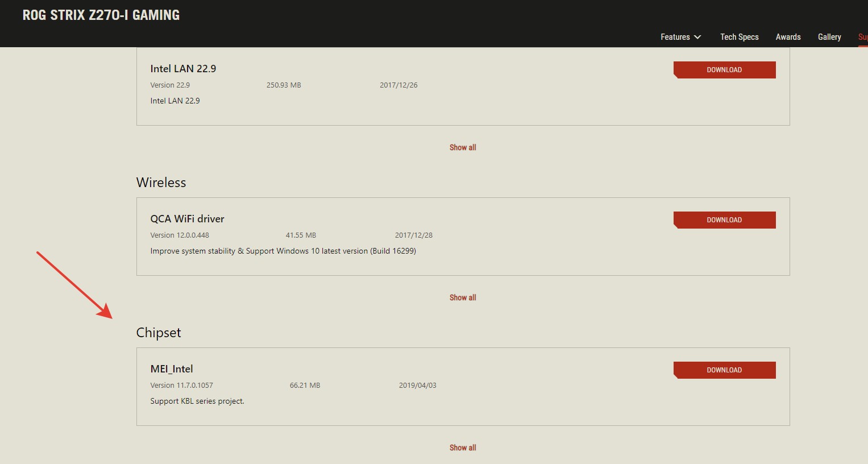Show all drivers below Intel LAN
The width and height of the screenshot is (868, 464).
(x=463, y=147)
